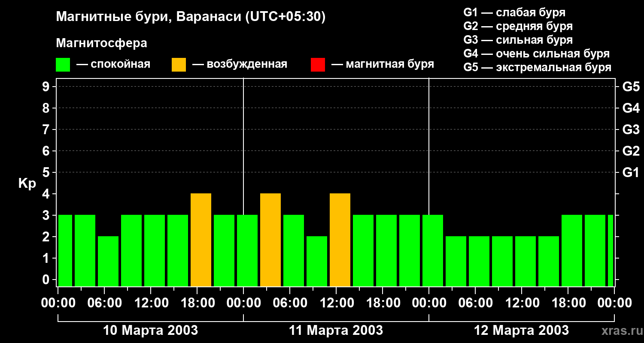This screenshot has width=644, height=343.
Task: Click the '10 Марта 2003' date label
Action: (x=151, y=331)
